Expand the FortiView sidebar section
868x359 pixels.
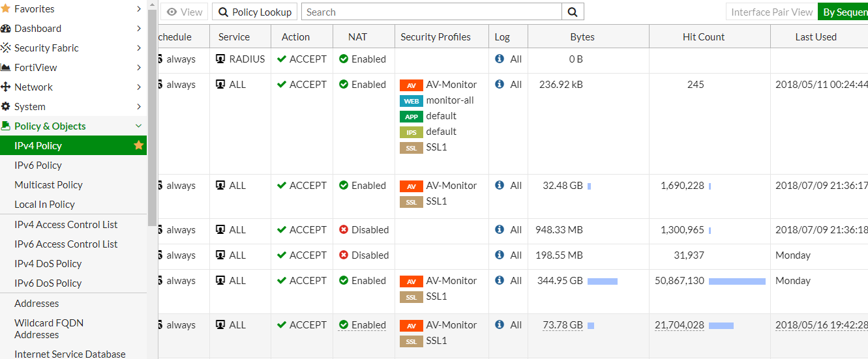point(139,68)
